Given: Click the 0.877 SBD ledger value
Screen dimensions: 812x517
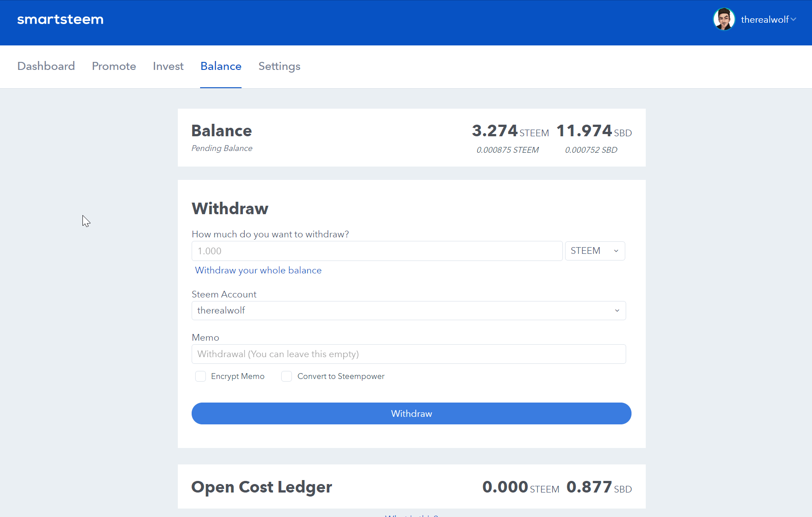Looking at the screenshot, I should pos(599,487).
